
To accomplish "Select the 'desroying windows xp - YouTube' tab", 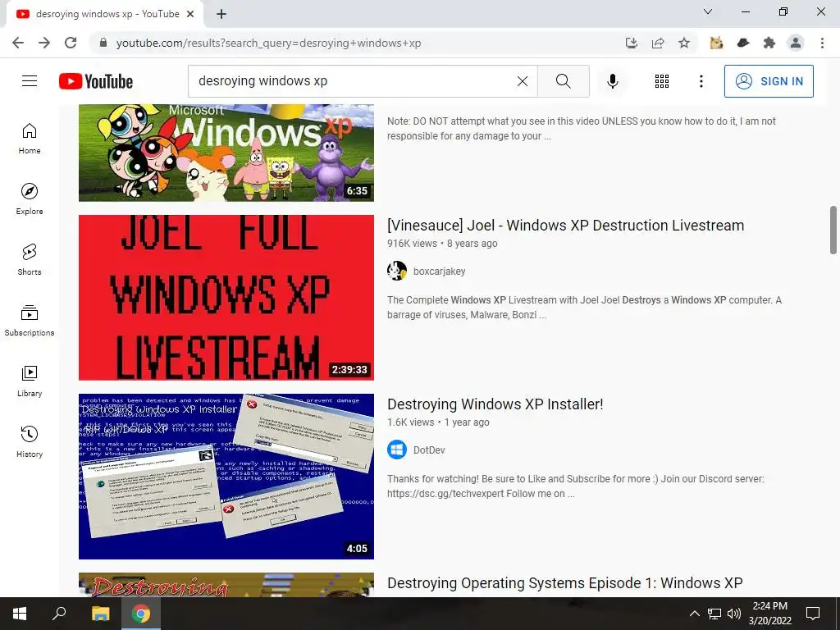I will [105, 15].
